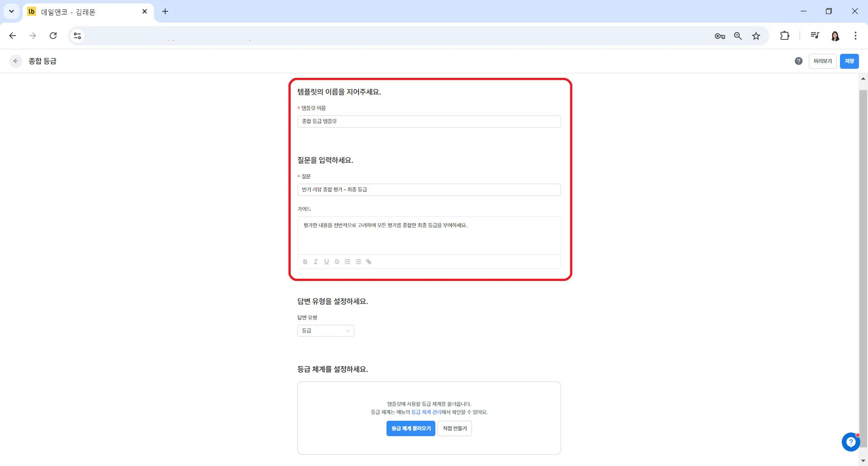The width and height of the screenshot is (868, 466).
Task: Open a new browser tab
Action: pyautogui.click(x=165, y=11)
